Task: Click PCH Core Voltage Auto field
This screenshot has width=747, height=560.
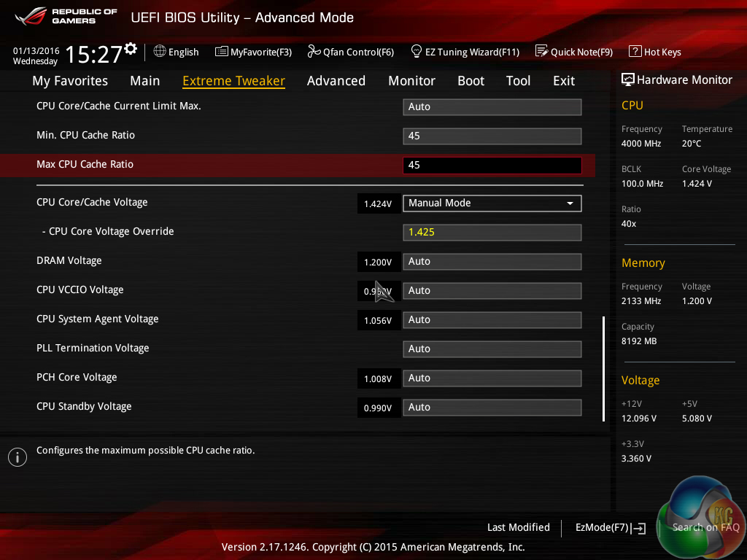Action: click(492, 378)
